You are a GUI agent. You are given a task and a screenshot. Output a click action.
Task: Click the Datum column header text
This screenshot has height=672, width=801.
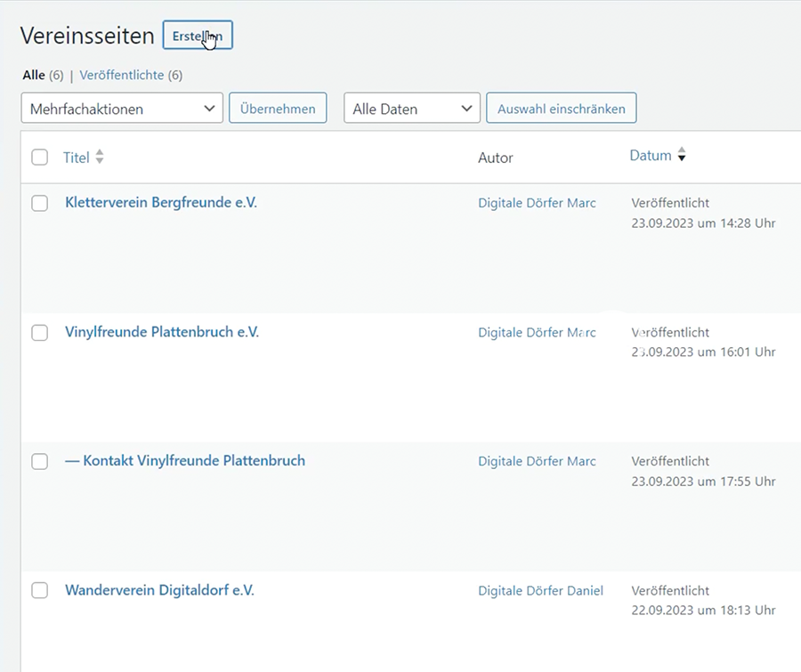click(650, 156)
